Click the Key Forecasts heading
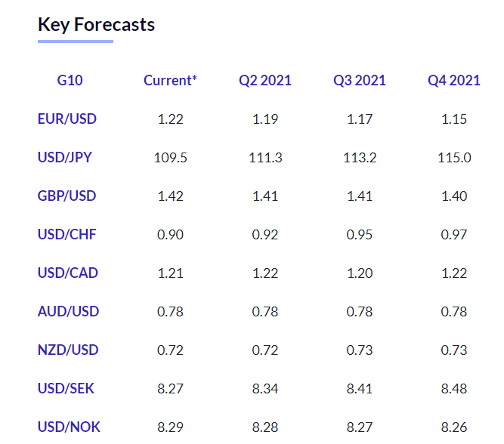This screenshot has width=504, height=444. click(96, 25)
